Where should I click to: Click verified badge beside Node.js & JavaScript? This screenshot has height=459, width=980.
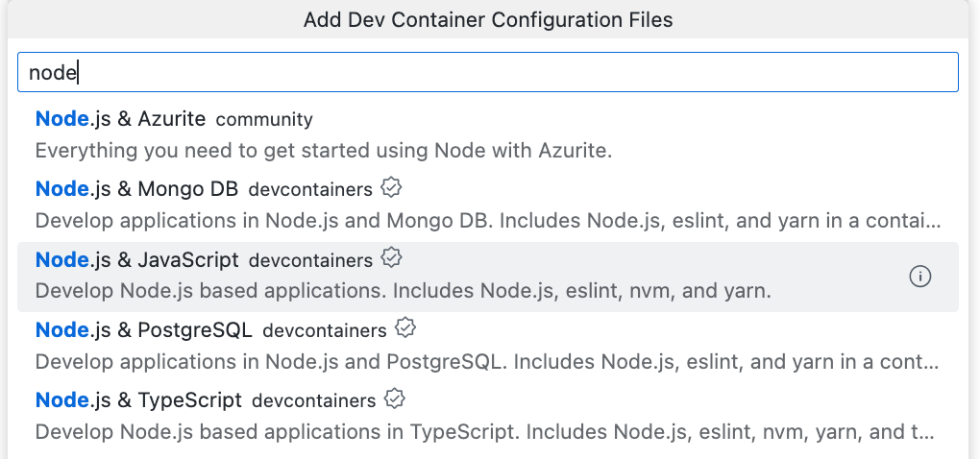pos(391,257)
